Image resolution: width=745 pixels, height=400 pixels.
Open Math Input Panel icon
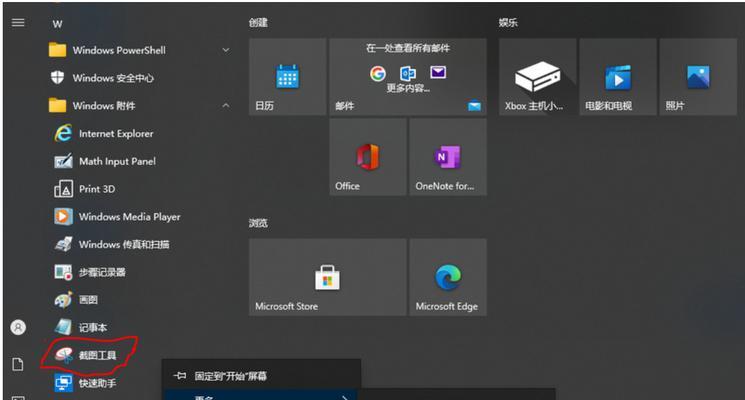pos(63,161)
